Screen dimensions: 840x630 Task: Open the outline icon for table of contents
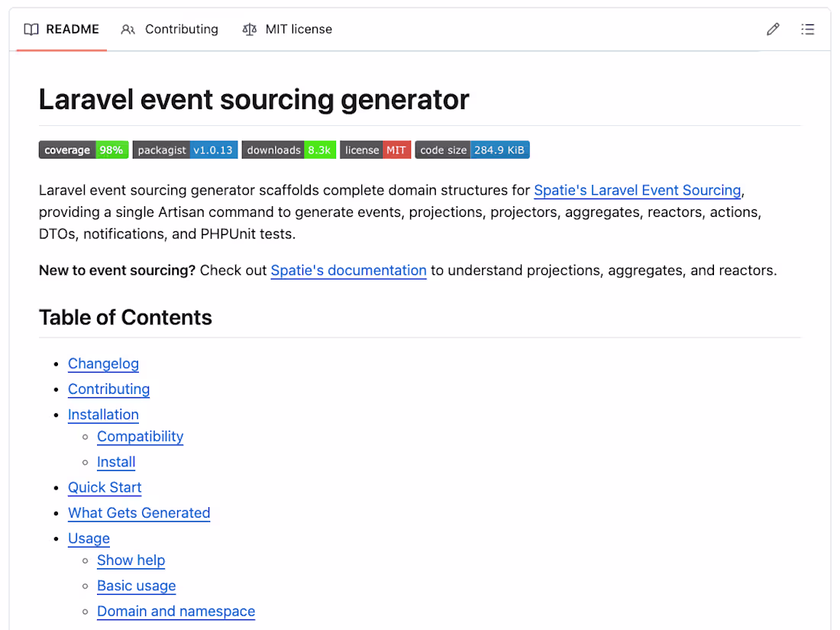(808, 29)
